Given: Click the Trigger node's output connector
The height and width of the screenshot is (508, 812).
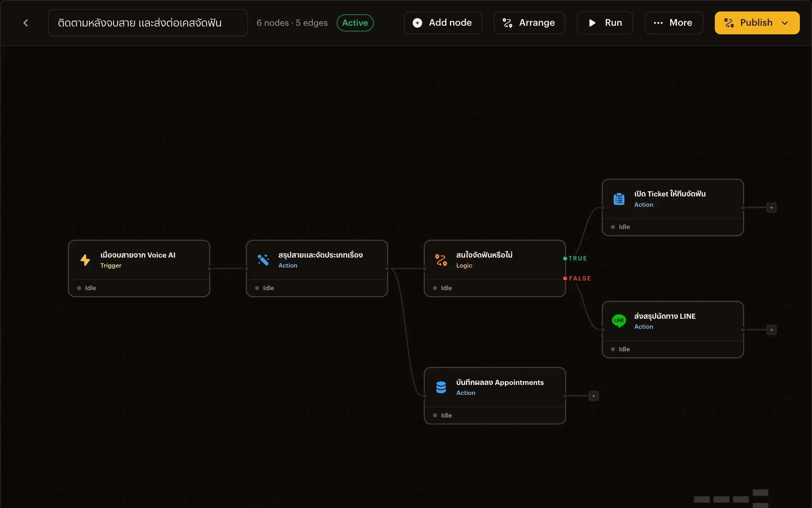Looking at the screenshot, I should (209, 269).
